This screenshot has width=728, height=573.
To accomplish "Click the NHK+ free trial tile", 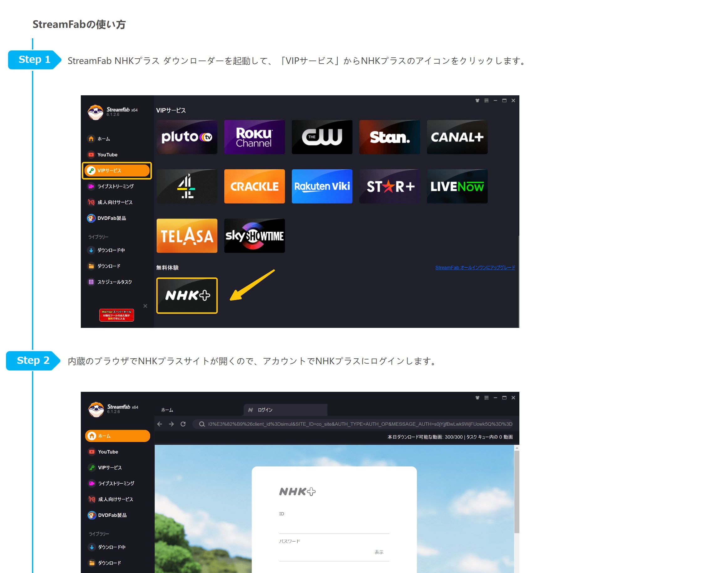I will [x=187, y=296].
